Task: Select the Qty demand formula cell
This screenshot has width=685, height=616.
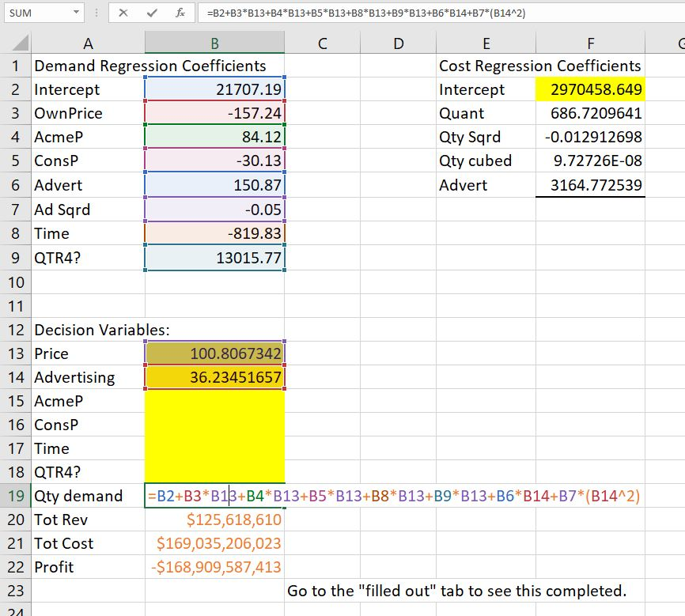Action: click(x=214, y=496)
